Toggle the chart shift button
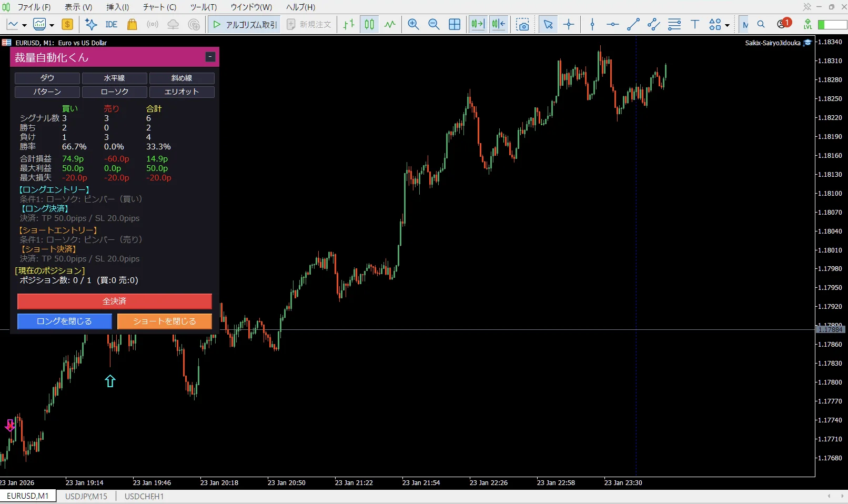Screen dimensions: 848x504 tap(498, 24)
